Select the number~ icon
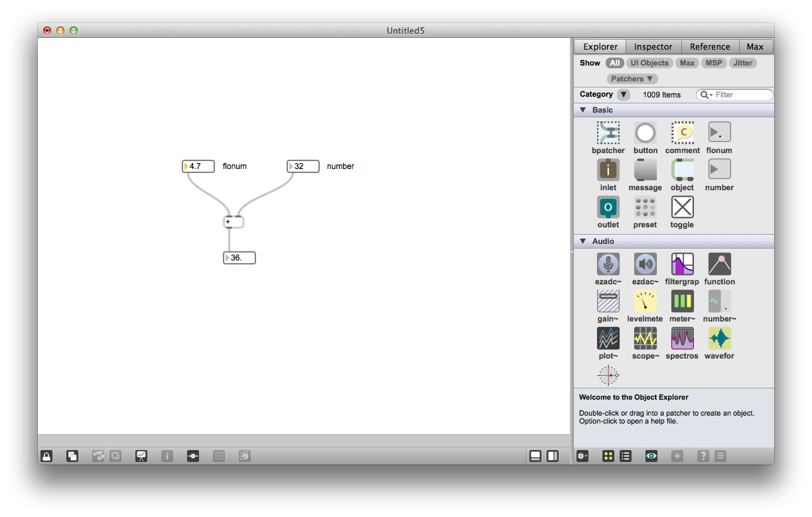Viewport: 812px width, 517px height. point(720,301)
